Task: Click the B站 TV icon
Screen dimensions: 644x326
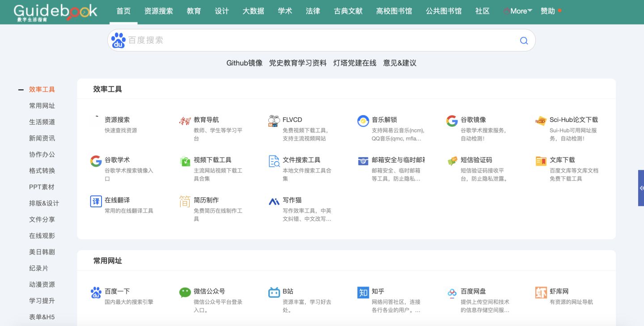Action: click(x=274, y=292)
